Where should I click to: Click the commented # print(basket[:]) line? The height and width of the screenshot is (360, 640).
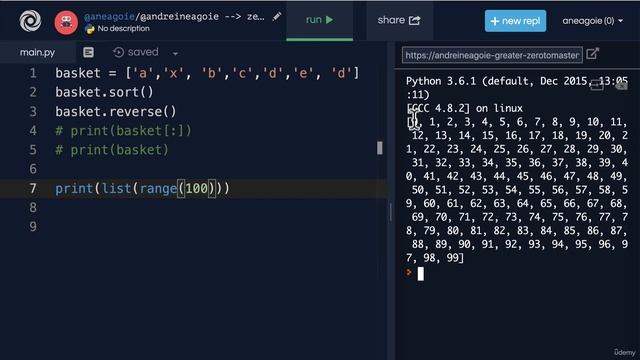[123, 131]
